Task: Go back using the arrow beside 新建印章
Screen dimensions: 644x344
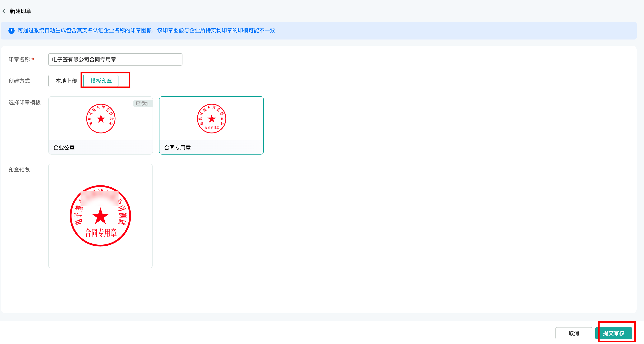Action: tap(4, 11)
